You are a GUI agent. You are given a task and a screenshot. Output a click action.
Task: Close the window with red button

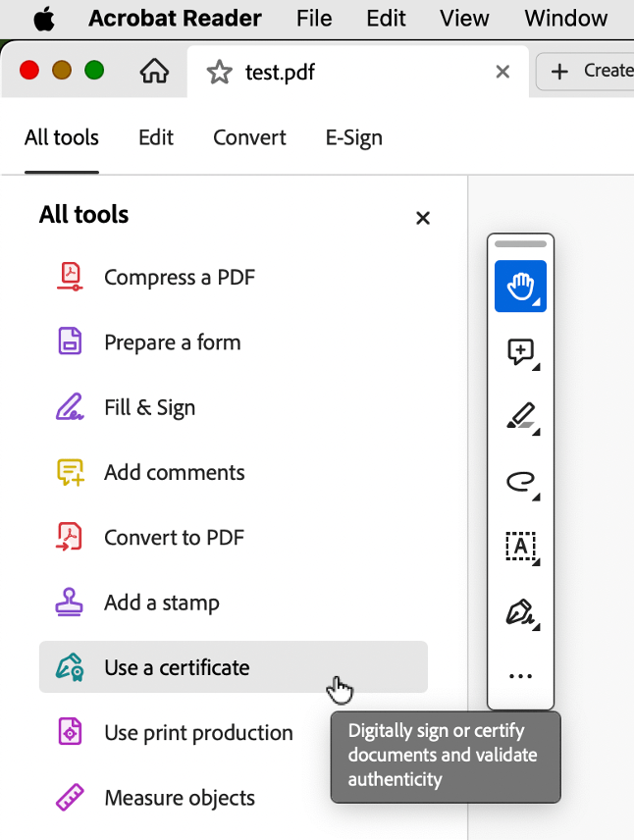[28, 71]
